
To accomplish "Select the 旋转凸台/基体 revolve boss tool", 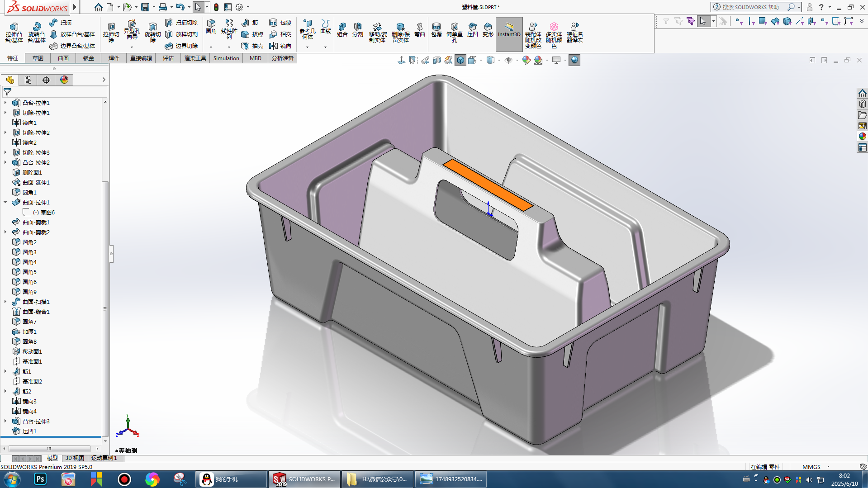I will point(37,33).
